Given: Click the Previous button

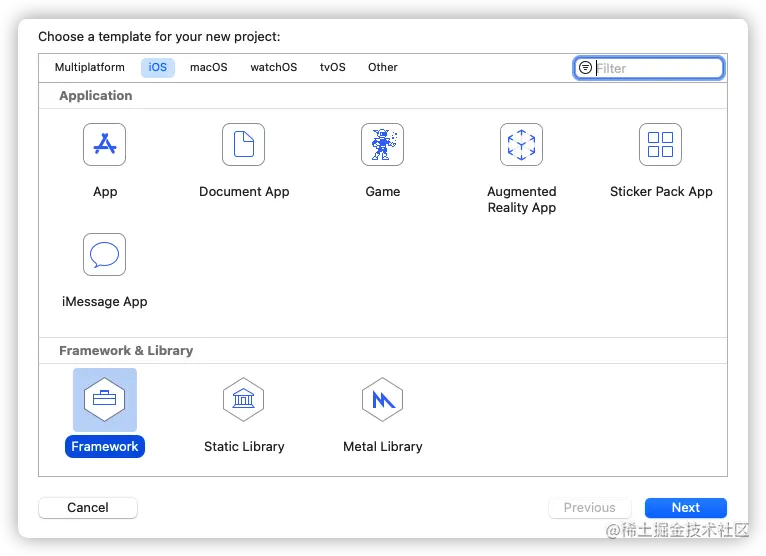Looking at the screenshot, I should 590,508.
